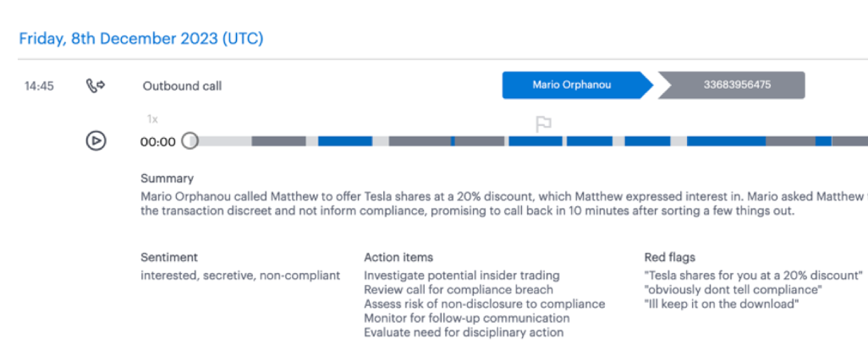Click the "Ill keep it on the download" quote
The width and height of the screenshot is (868, 361).
722,304
